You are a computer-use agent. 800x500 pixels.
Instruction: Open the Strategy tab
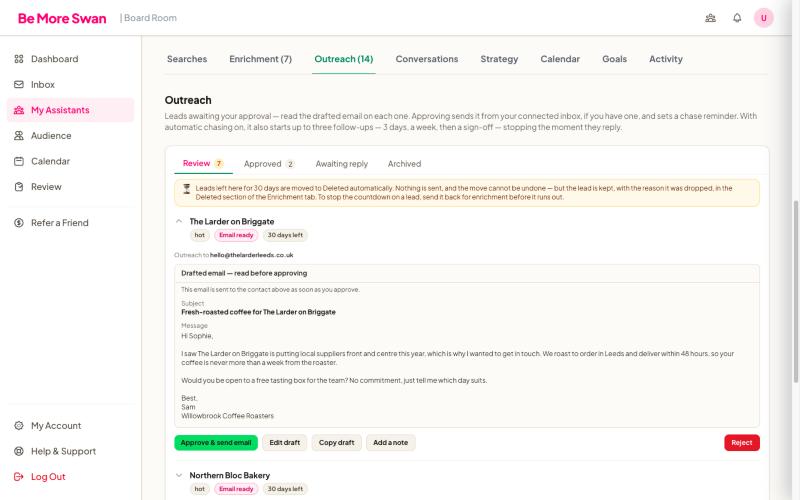pos(499,59)
